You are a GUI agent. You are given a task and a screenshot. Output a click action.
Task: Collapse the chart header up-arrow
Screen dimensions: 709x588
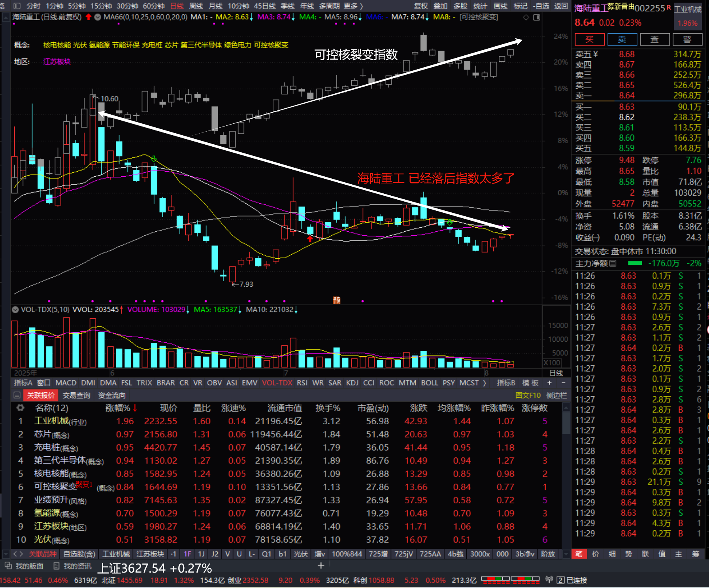click(6, 17)
